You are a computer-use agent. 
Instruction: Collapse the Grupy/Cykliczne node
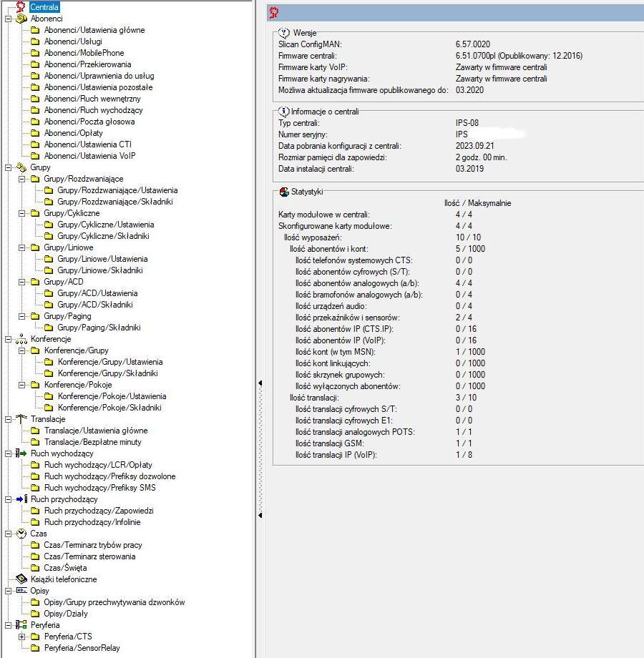pos(22,213)
